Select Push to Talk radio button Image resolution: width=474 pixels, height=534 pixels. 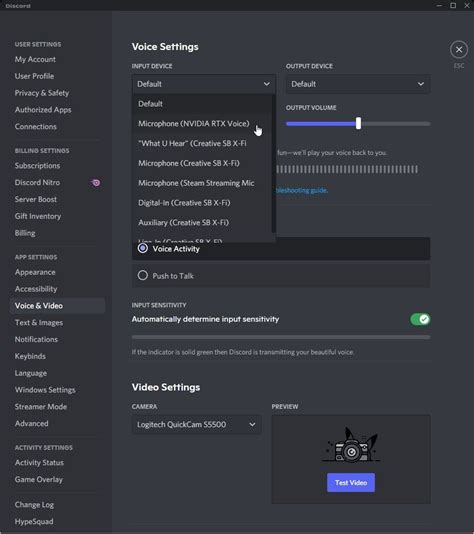pos(143,275)
